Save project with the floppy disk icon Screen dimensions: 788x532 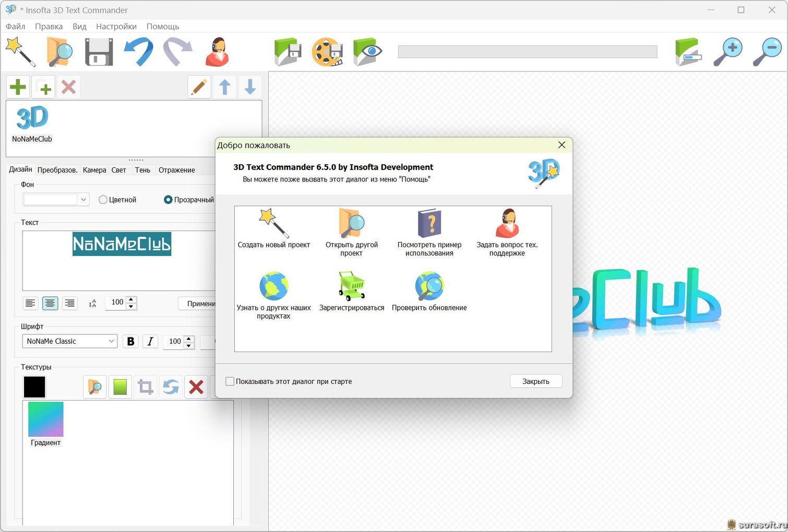coord(99,52)
